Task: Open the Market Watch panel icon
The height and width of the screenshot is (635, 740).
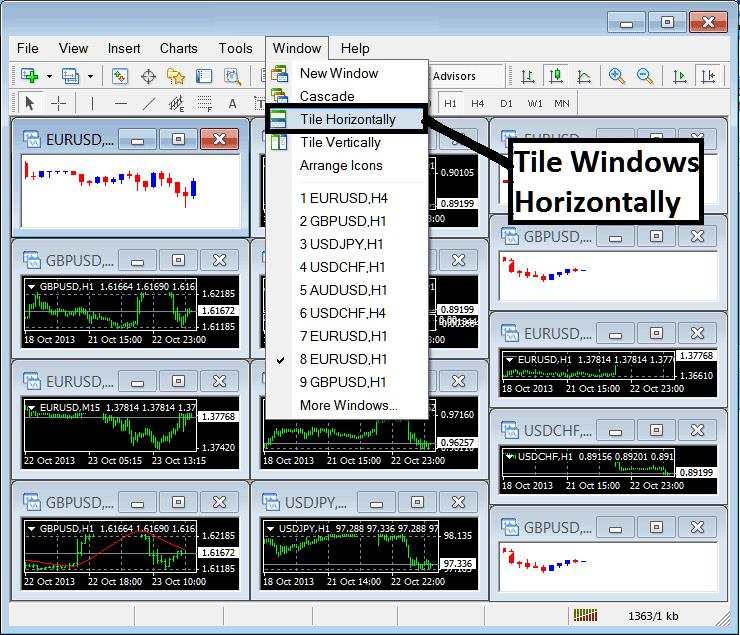Action: tap(120, 76)
